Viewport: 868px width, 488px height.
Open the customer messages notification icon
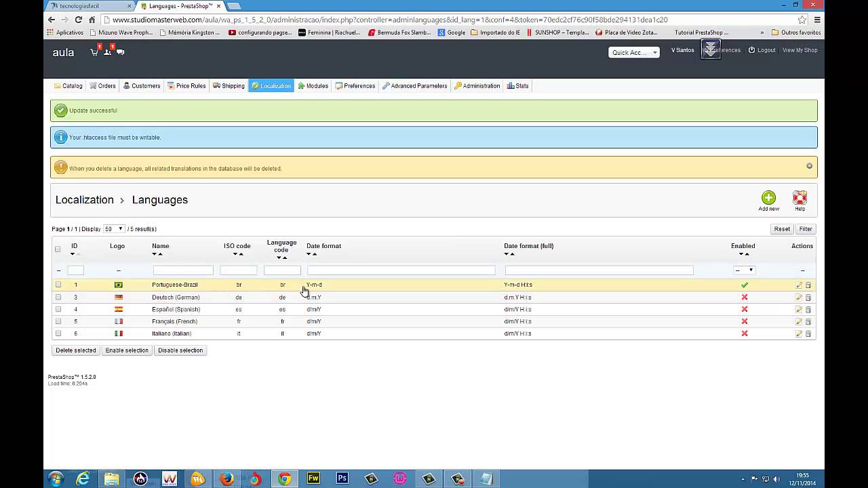(x=121, y=52)
